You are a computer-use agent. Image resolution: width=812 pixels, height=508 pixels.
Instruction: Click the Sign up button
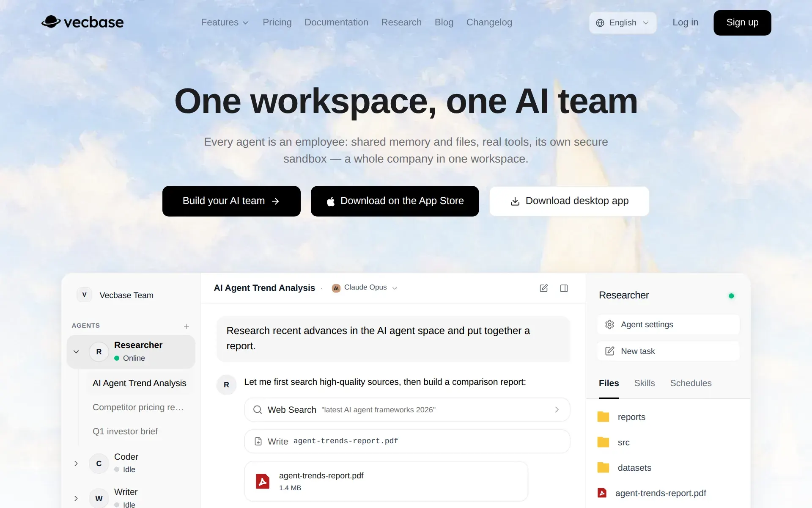[x=742, y=23]
